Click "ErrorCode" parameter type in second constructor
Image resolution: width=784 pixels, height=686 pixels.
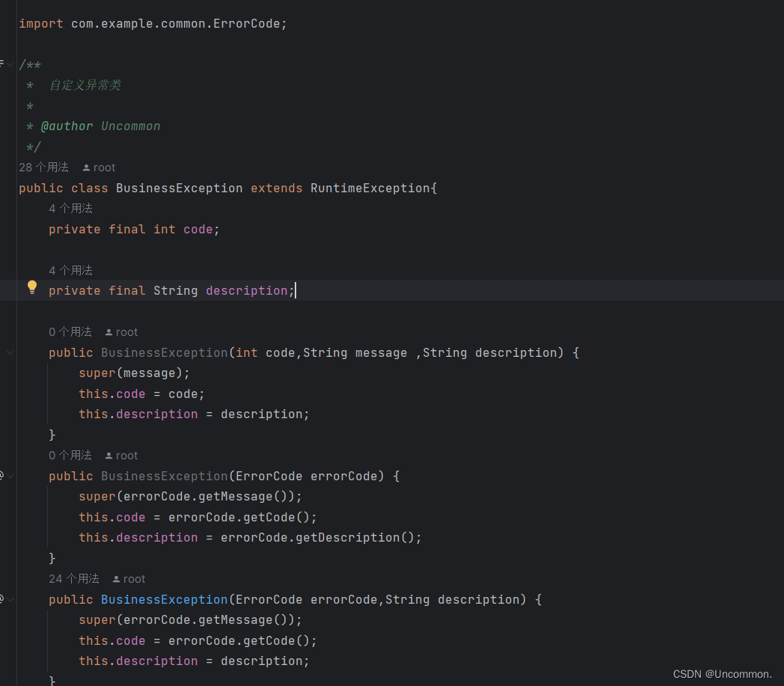point(269,476)
